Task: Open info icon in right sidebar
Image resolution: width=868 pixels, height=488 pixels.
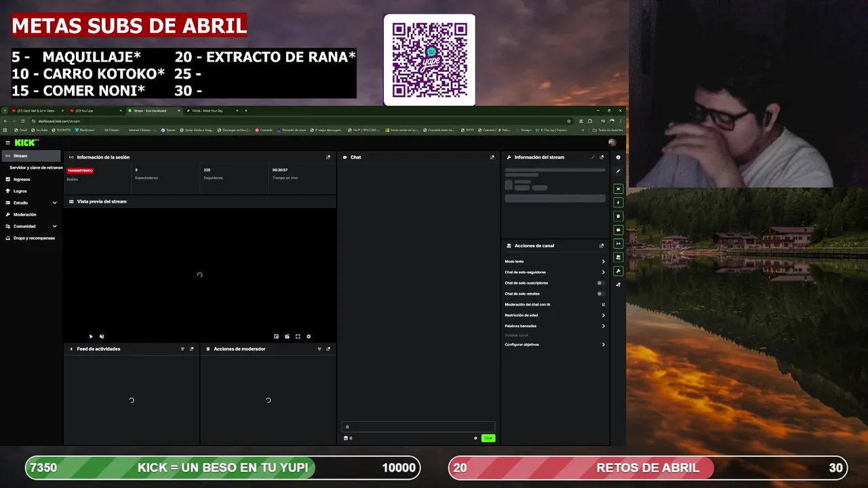Action: click(x=618, y=157)
